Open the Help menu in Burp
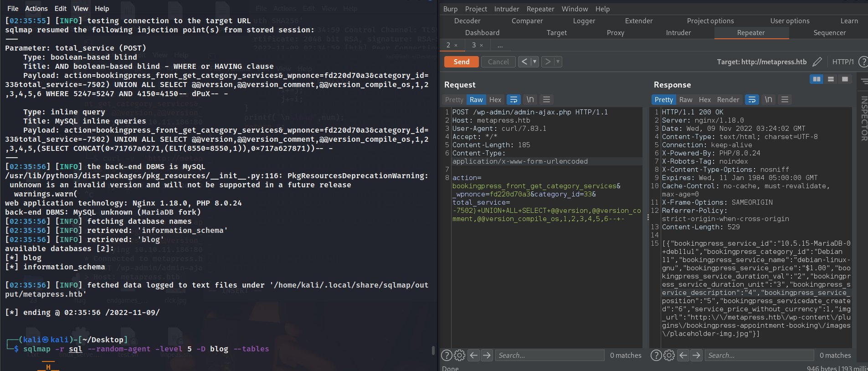 (x=602, y=9)
